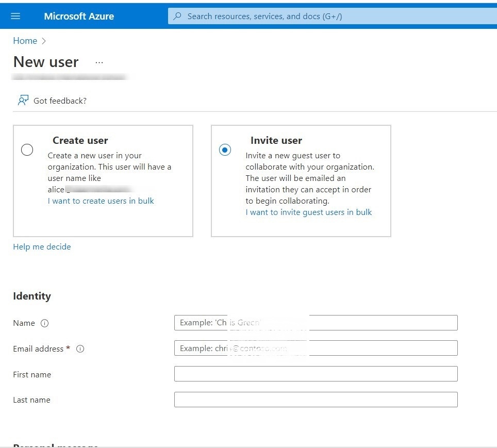Screen dimensions: 497x448
Task: Click the search magnifier icon
Action: [x=177, y=16]
